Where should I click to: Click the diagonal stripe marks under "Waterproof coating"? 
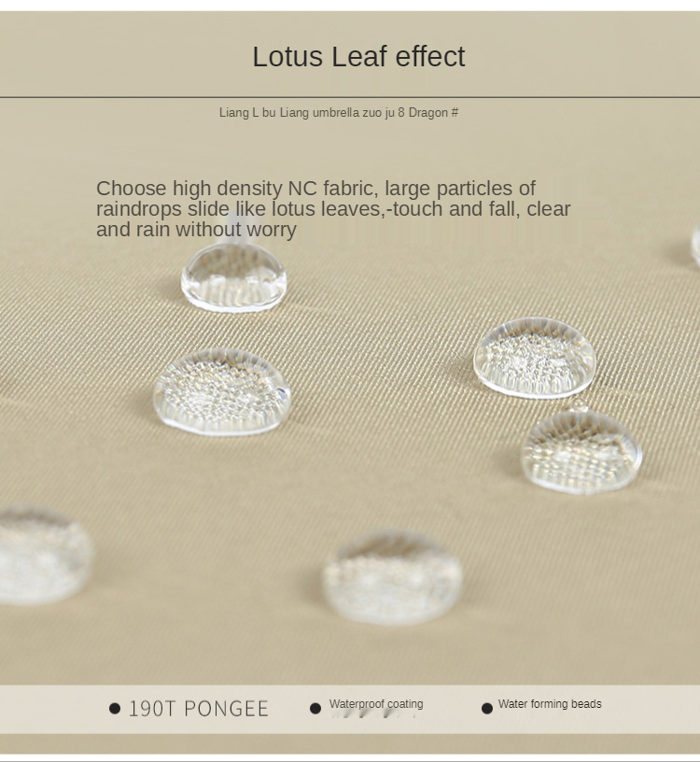[x=375, y=714]
